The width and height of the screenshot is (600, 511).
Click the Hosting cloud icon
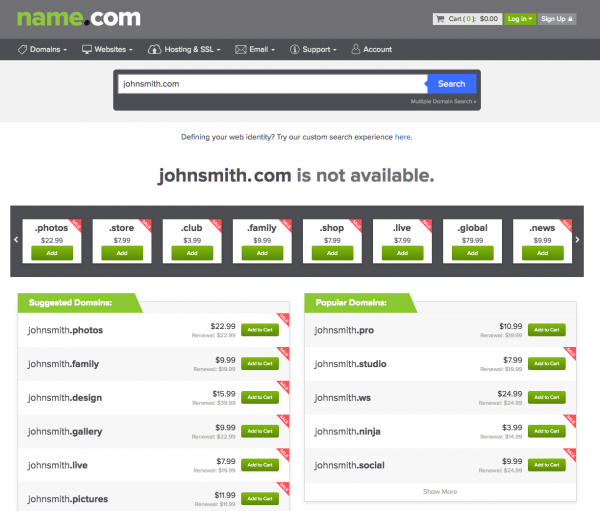point(155,49)
